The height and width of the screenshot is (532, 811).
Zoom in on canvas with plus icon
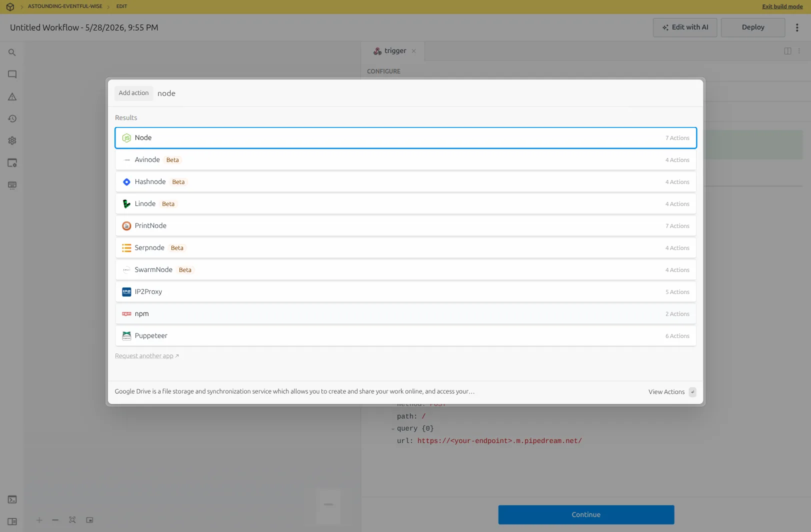pos(39,520)
